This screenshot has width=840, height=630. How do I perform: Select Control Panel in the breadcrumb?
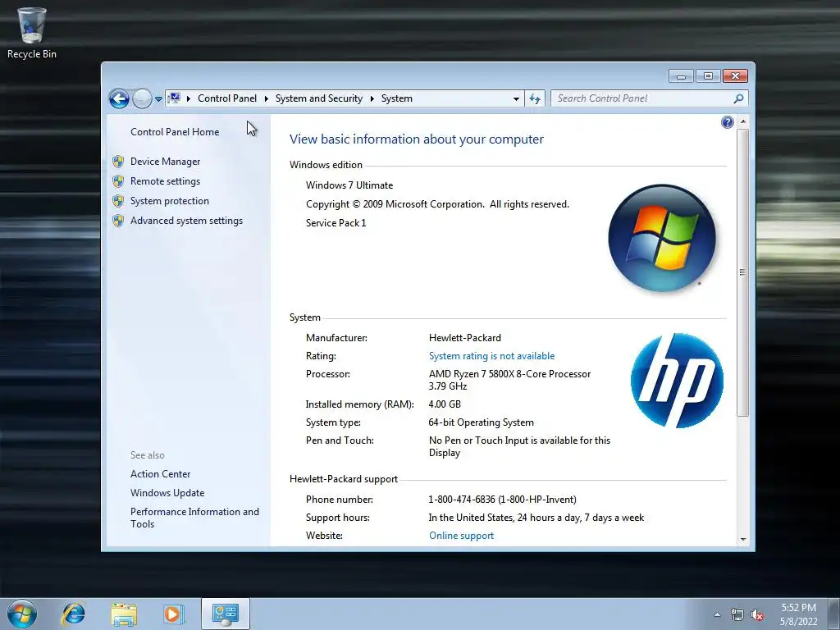pos(227,98)
